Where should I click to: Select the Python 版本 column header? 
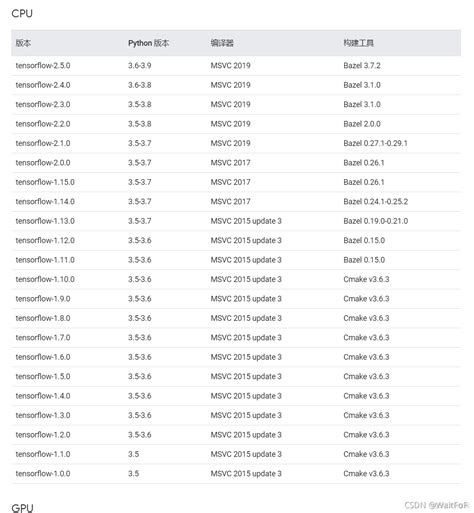pos(148,43)
